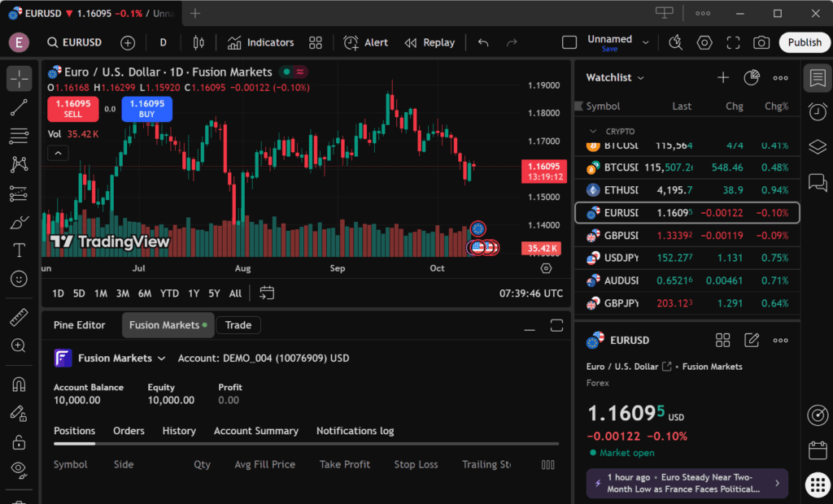
Task: Open the Fibonacci retracement tool
Action: click(20, 136)
